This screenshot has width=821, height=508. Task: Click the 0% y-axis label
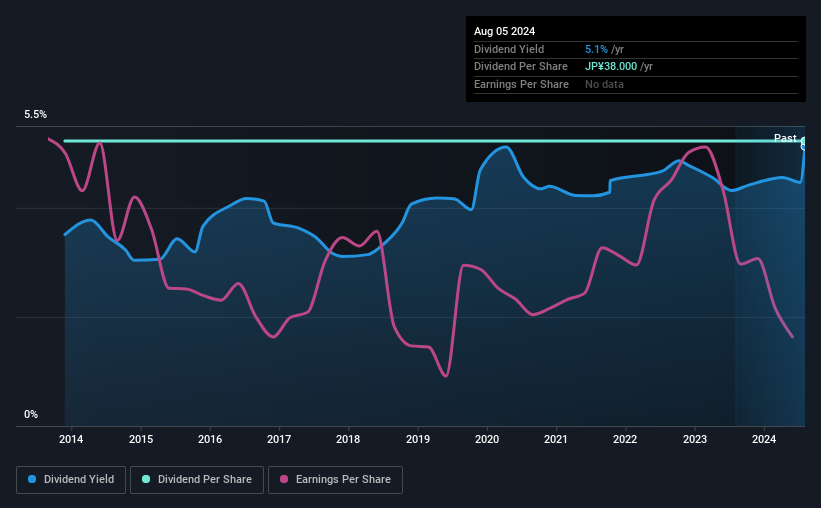31,414
